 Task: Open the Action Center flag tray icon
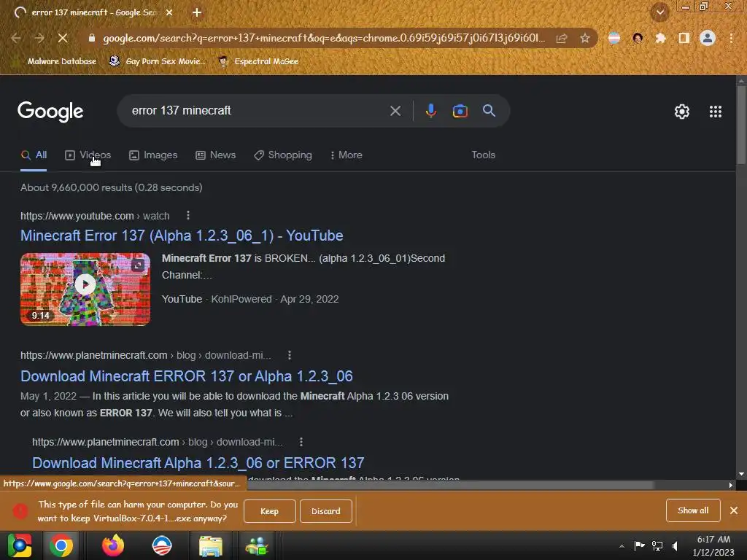click(639, 545)
